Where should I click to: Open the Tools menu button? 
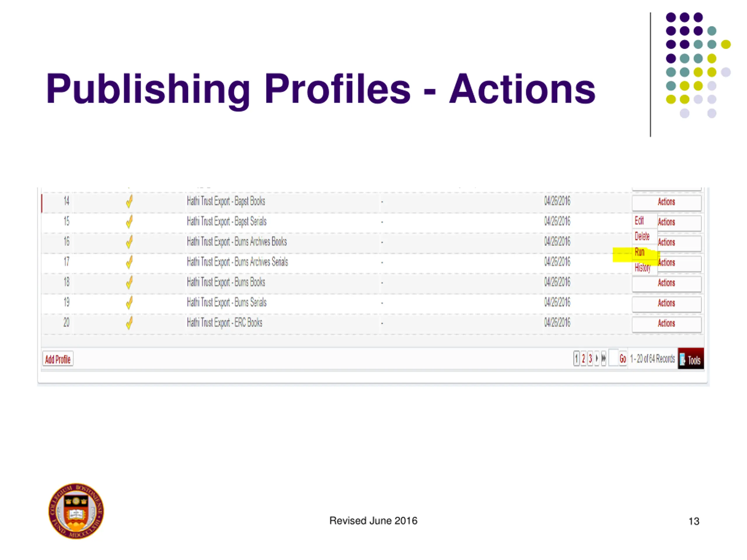click(x=691, y=359)
